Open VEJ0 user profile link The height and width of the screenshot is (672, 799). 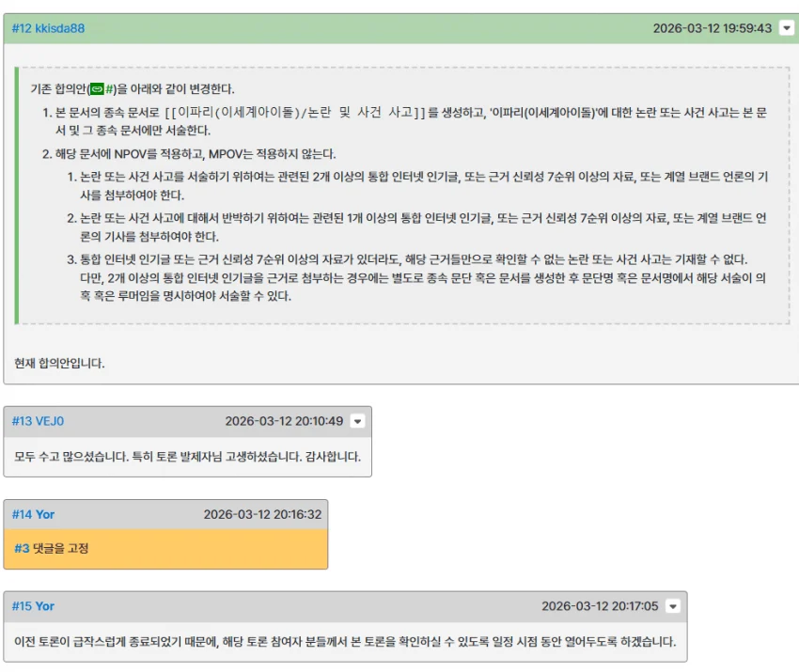tap(50, 421)
